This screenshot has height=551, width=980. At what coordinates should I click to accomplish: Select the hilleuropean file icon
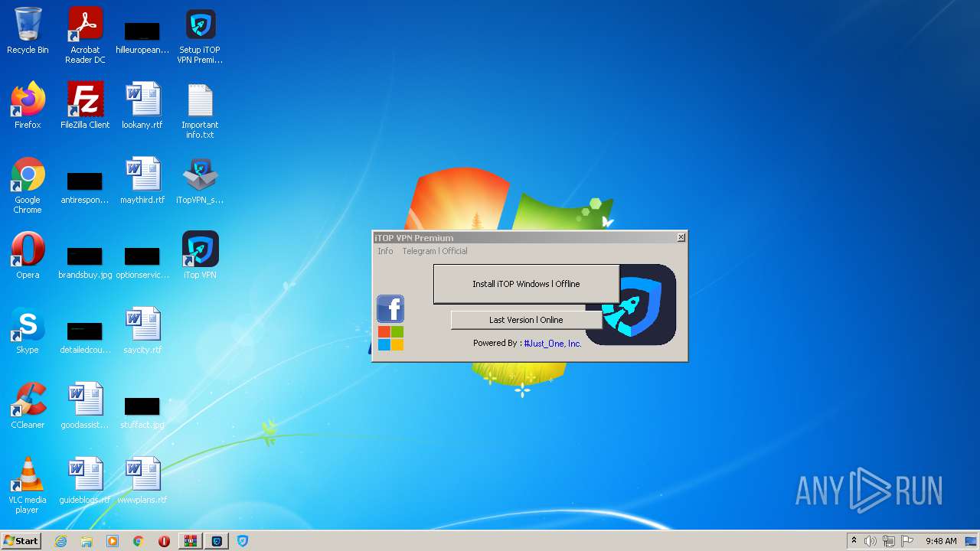click(x=142, y=37)
